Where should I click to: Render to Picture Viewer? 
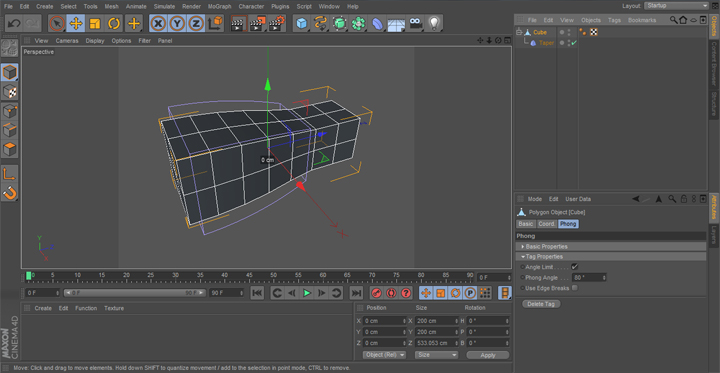pyautogui.click(x=258, y=23)
